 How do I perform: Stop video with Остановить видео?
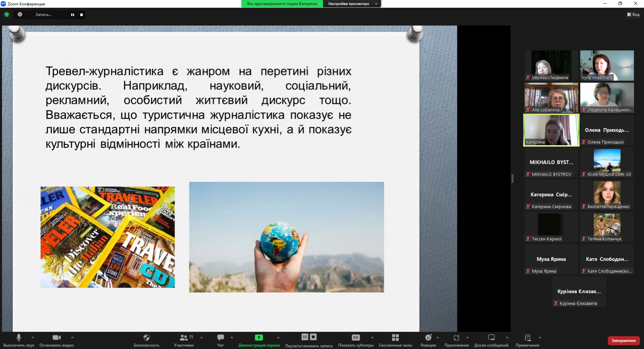[57, 338]
